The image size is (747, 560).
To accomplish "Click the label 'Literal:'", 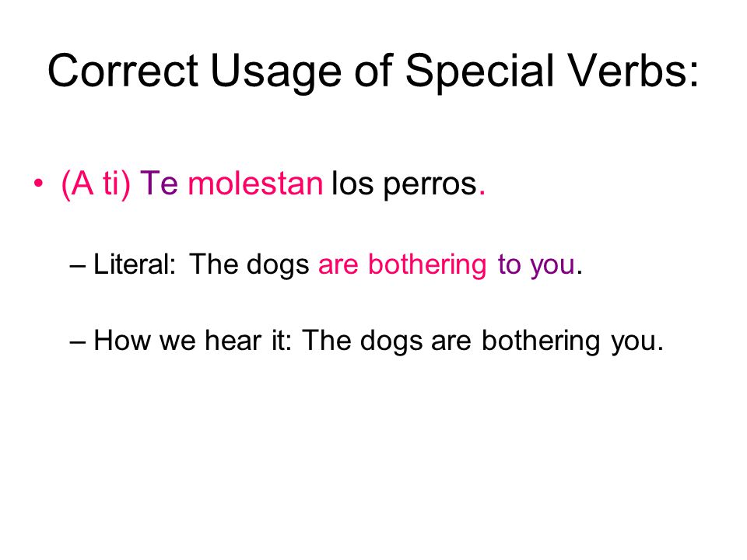I will click(x=135, y=264).
